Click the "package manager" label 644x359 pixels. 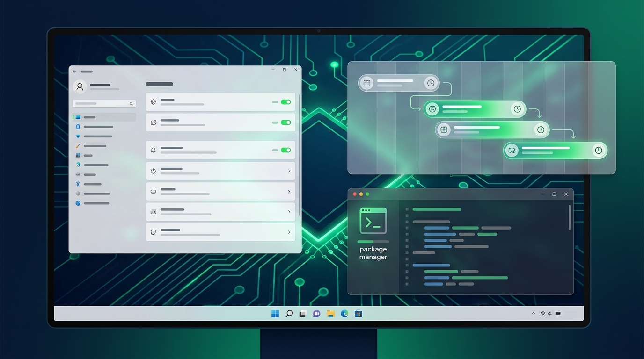[x=373, y=253]
